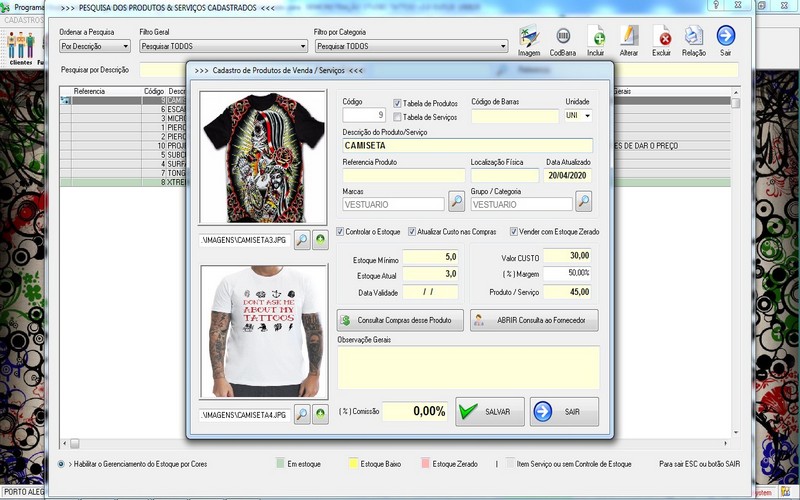Click the Estoque Baixo yellow swatch

click(x=353, y=463)
